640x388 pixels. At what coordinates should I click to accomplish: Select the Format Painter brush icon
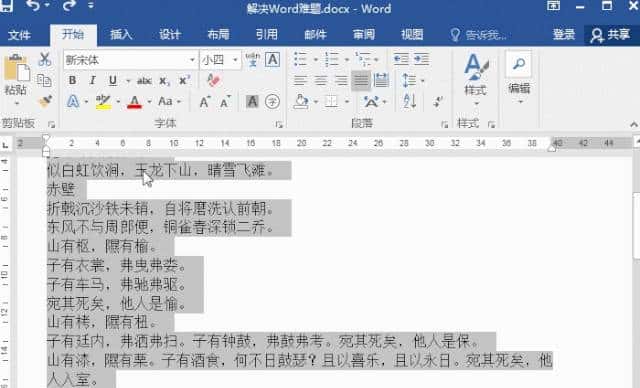[x=45, y=101]
